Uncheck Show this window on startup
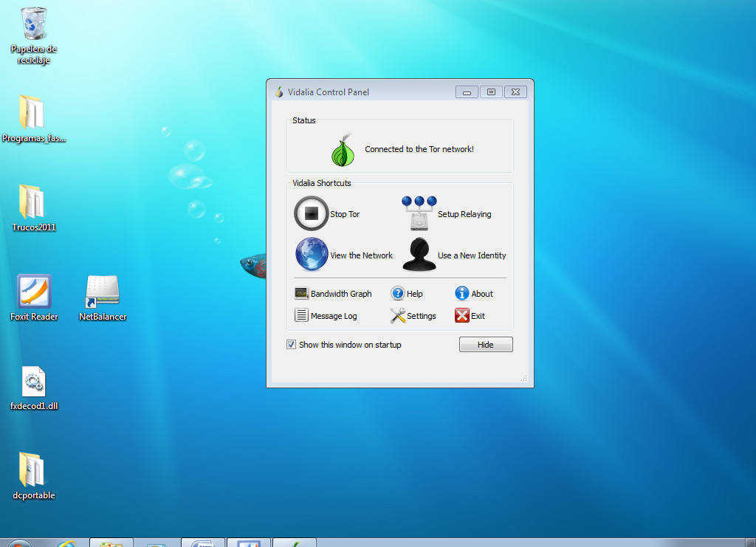Viewport: 756px width, 547px height. coord(292,345)
